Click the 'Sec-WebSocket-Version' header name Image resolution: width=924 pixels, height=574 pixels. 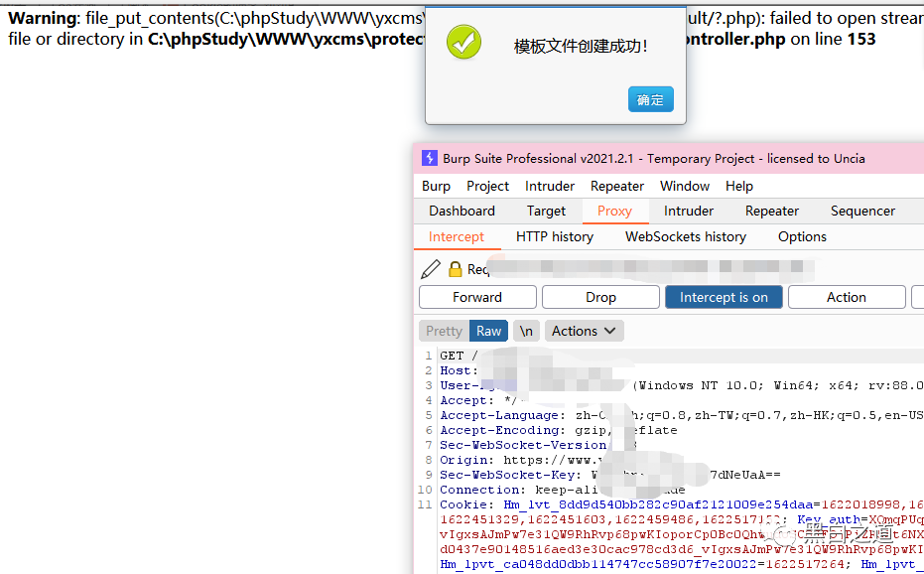pyautogui.click(x=525, y=445)
